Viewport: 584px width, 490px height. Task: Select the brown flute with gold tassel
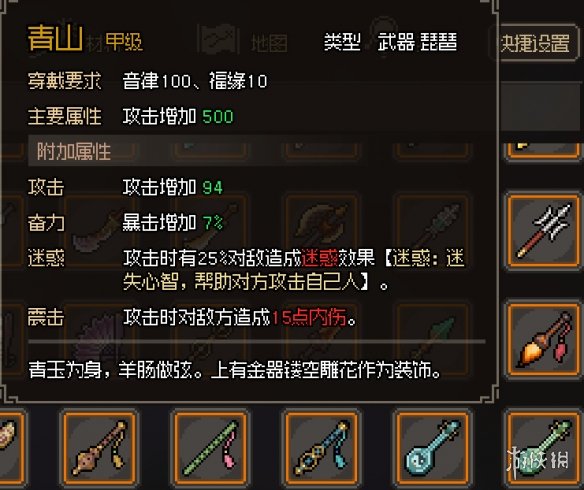tap(99, 449)
